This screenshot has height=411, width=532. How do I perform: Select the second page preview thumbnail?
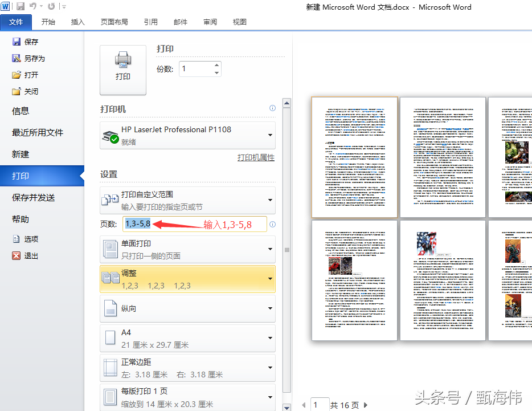[x=443, y=157]
